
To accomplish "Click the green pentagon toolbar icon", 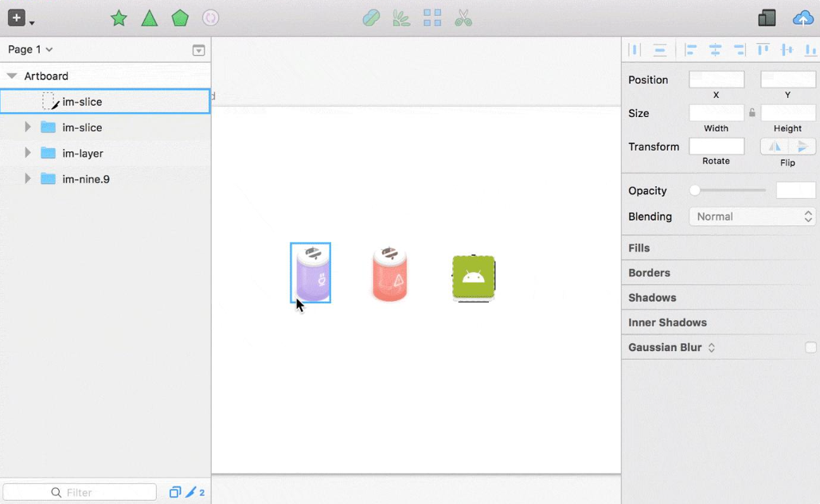I will (180, 18).
